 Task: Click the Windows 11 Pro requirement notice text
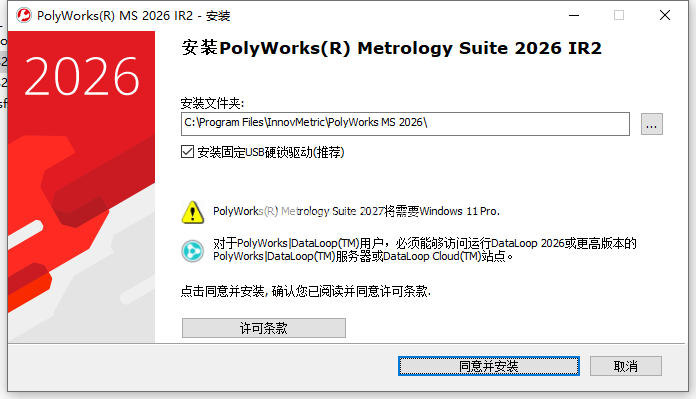[x=356, y=211]
